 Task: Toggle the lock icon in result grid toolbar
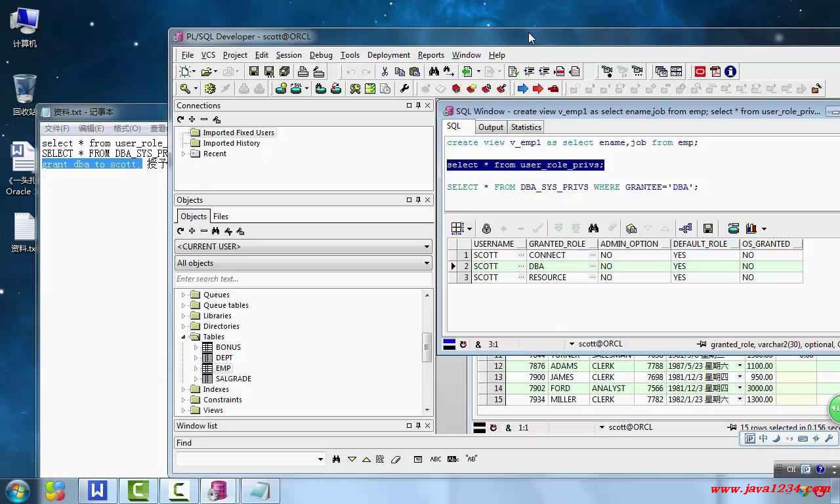point(486,228)
